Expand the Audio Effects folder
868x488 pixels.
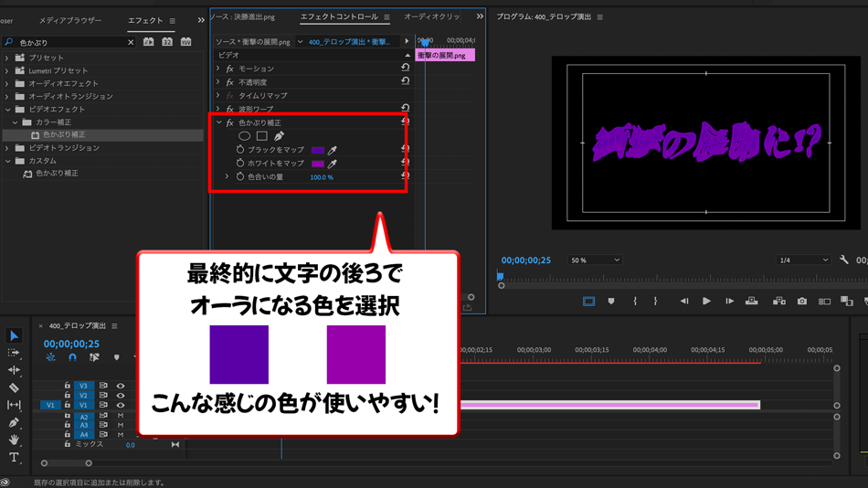[7, 83]
